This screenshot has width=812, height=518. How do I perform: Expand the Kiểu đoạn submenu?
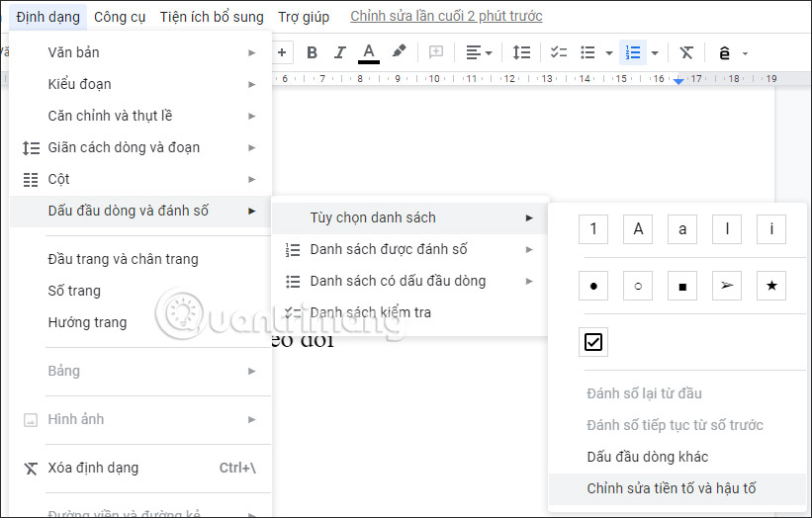(140, 84)
